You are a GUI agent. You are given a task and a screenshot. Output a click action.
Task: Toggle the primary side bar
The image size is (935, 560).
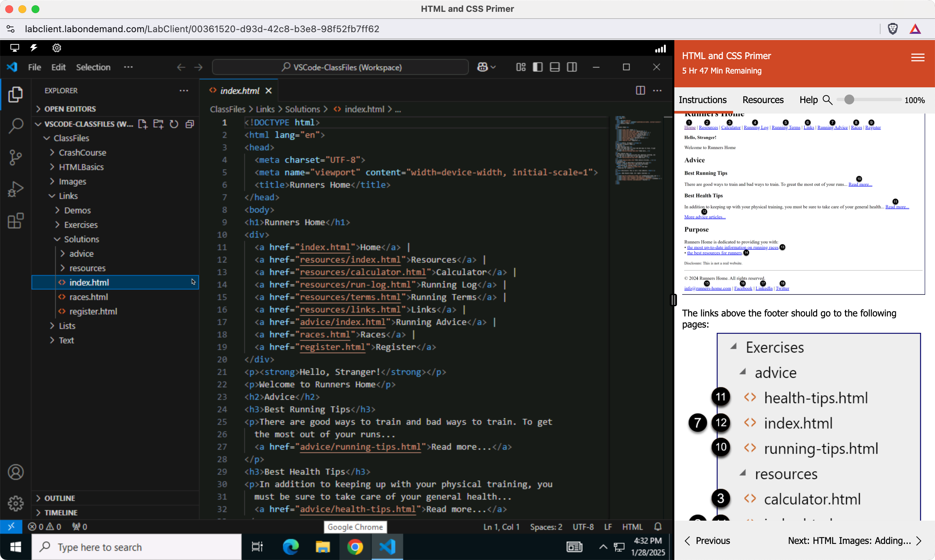coord(538,67)
